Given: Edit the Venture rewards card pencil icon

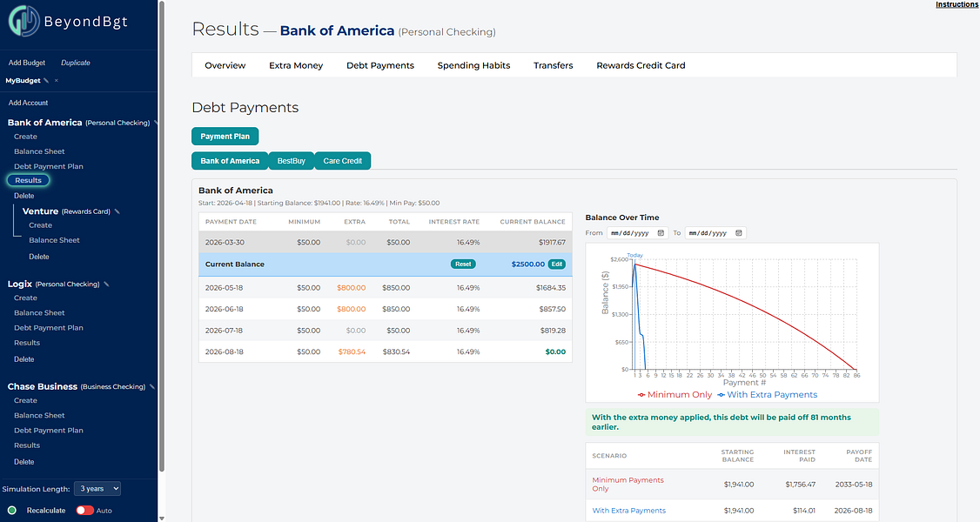Looking at the screenshot, I should 117,211.
